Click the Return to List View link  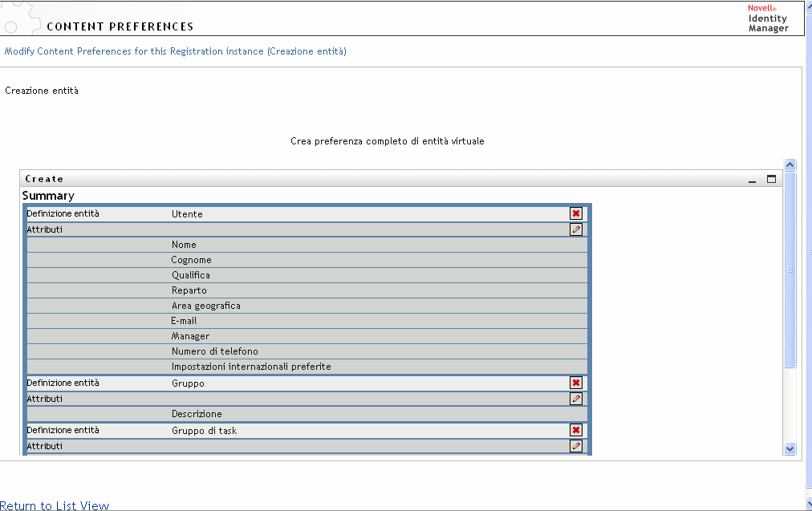point(55,505)
